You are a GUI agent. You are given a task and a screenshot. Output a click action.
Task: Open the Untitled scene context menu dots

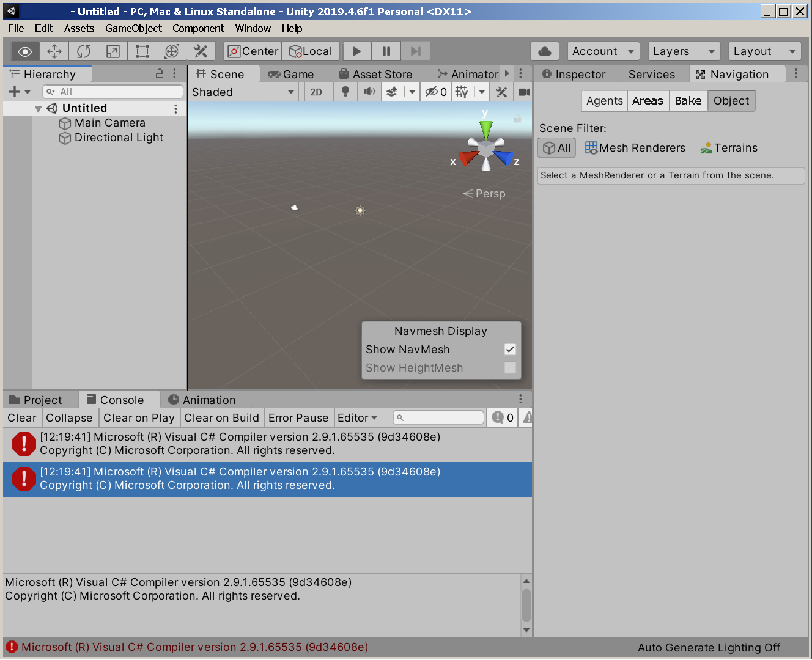click(x=175, y=109)
